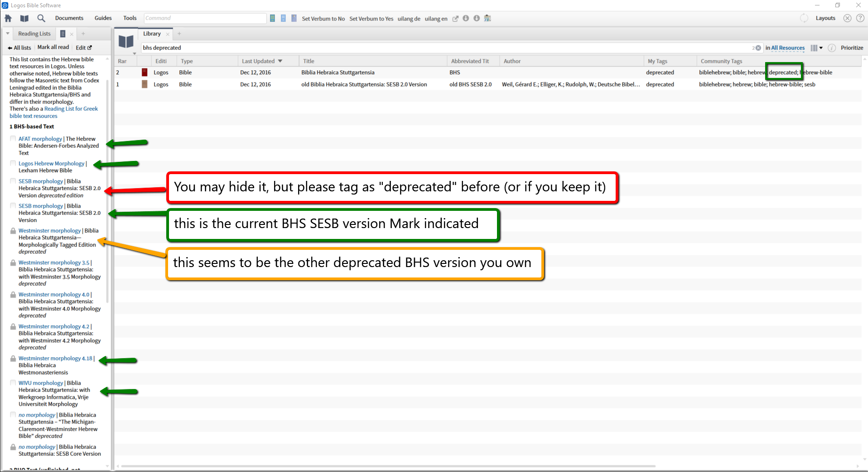Open the Home page icon
This screenshot has width=868, height=472.
click(x=8, y=18)
